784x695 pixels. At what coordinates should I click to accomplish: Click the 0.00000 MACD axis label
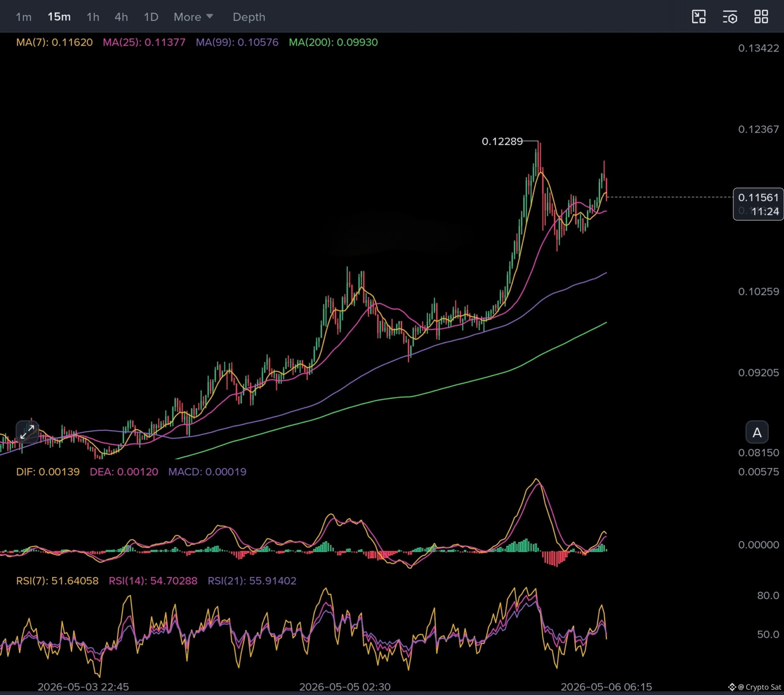click(758, 545)
